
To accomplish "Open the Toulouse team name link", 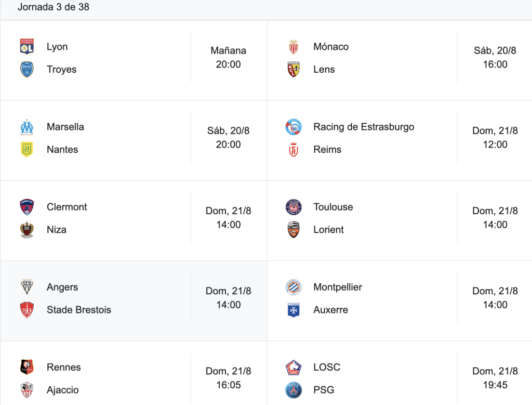I will 333,207.
